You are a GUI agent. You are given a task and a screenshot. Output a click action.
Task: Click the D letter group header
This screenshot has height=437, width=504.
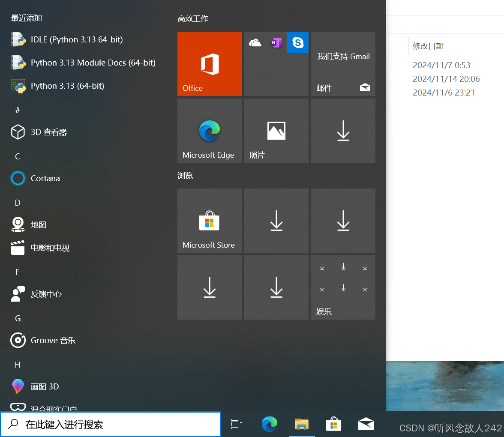tap(18, 203)
